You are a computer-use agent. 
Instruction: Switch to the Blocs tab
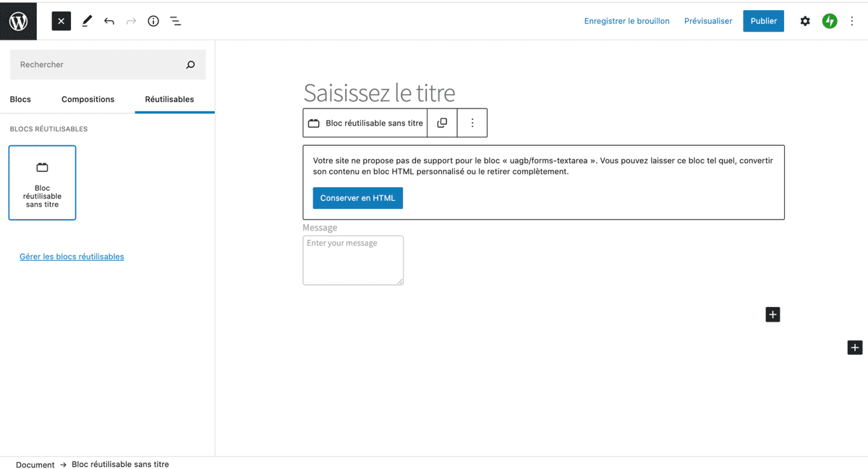point(20,99)
